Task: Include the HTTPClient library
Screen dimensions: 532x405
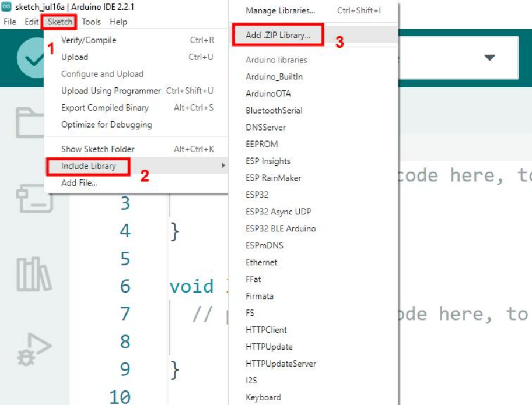Action: (x=266, y=330)
